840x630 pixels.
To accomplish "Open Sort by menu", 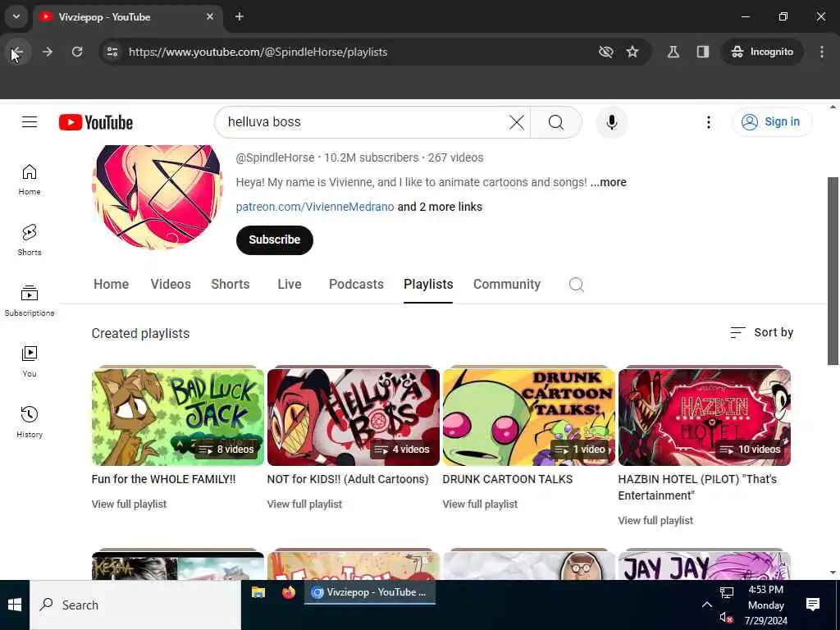I will pyautogui.click(x=761, y=333).
